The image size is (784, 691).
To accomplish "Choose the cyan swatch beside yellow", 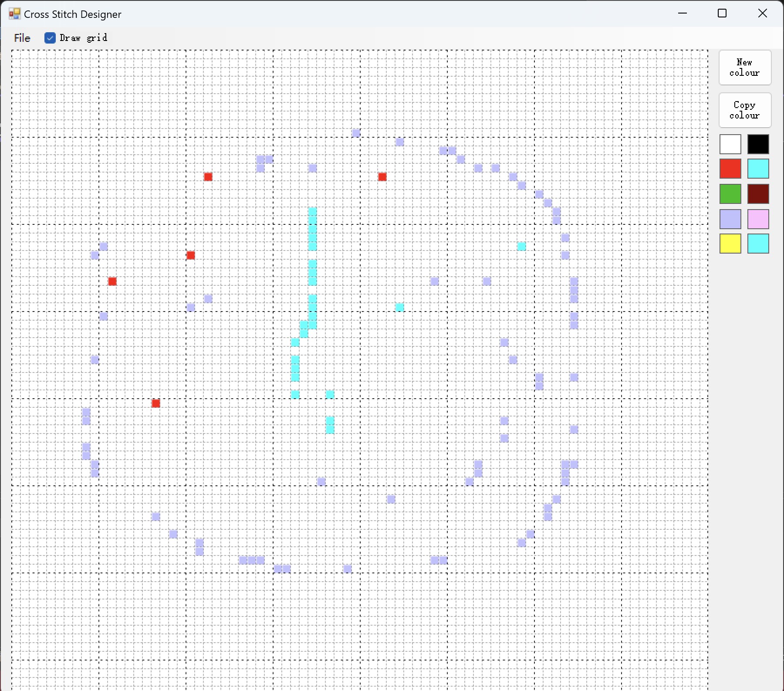I will click(758, 244).
